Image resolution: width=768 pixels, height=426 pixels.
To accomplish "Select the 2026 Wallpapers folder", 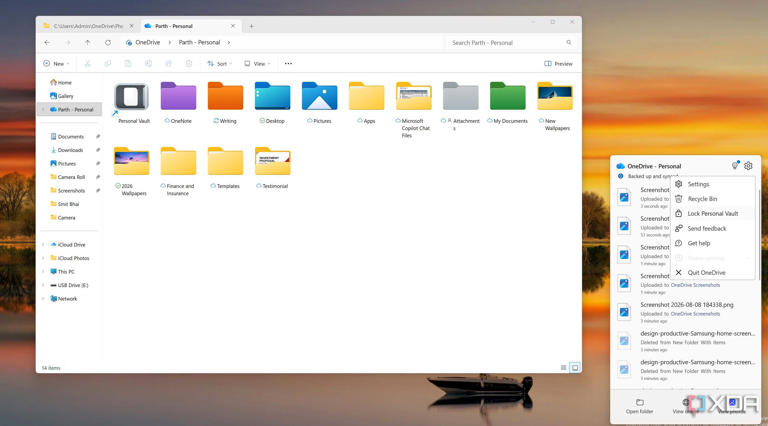I will (132, 171).
